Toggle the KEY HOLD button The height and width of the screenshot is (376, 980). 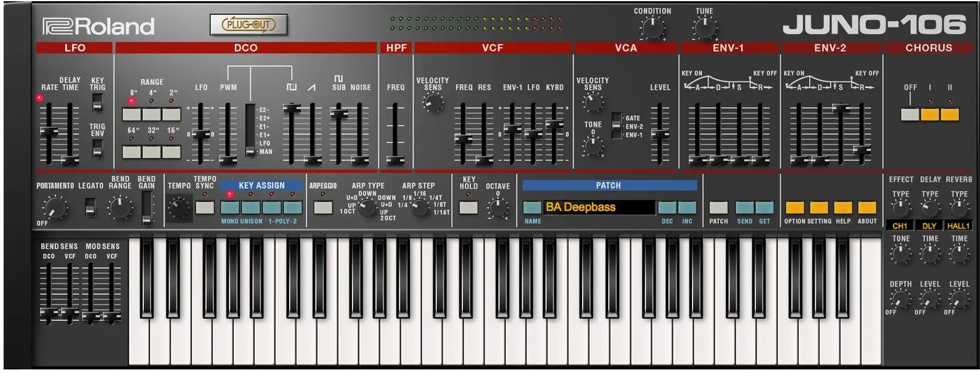coord(468,207)
